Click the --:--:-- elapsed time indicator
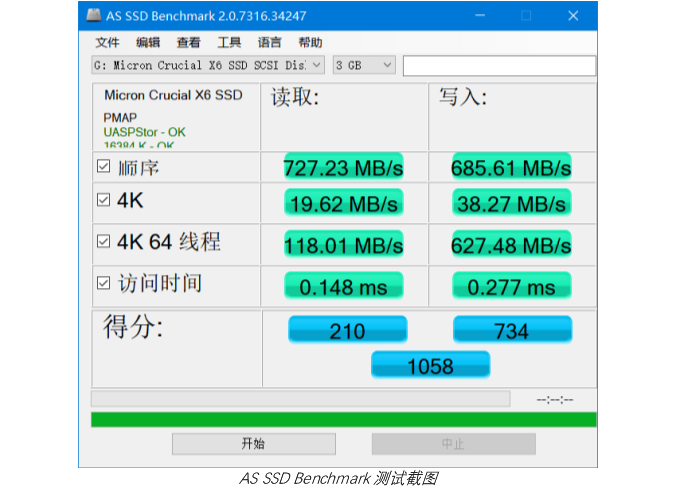The height and width of the screenshot is (490, 681). (x=555, y=399)
